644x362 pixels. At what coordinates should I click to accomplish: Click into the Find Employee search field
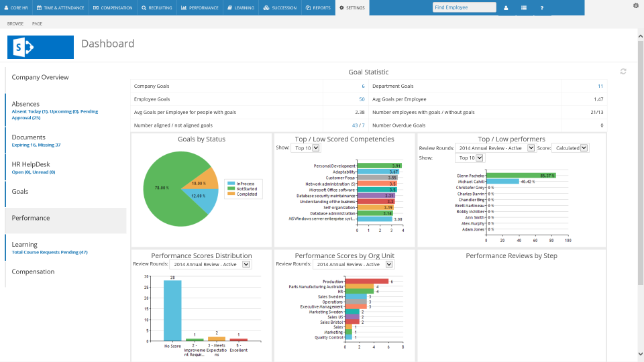tap(464, 7)
